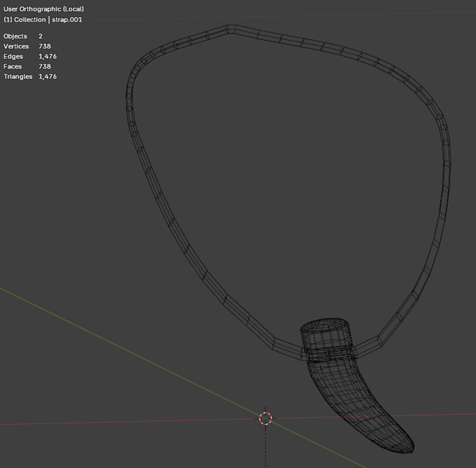Screen dimensions: 476x468
Task: Click the red X axis line
Action: (121, 423)
